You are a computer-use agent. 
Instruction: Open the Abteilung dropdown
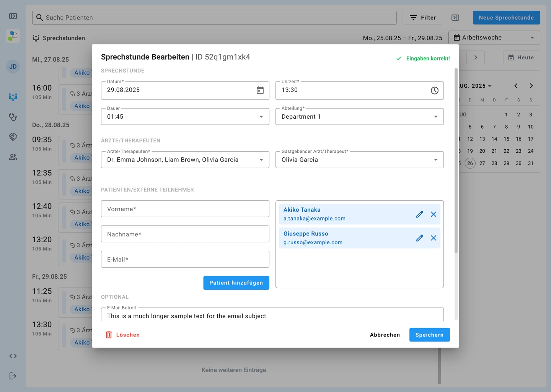(x=435, y=117)
